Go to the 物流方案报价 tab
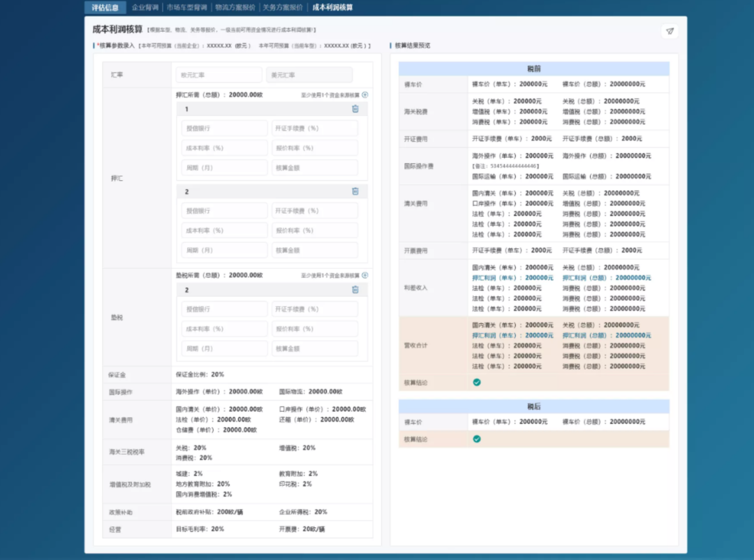This screenshot has width=754, height=560. 235,8
